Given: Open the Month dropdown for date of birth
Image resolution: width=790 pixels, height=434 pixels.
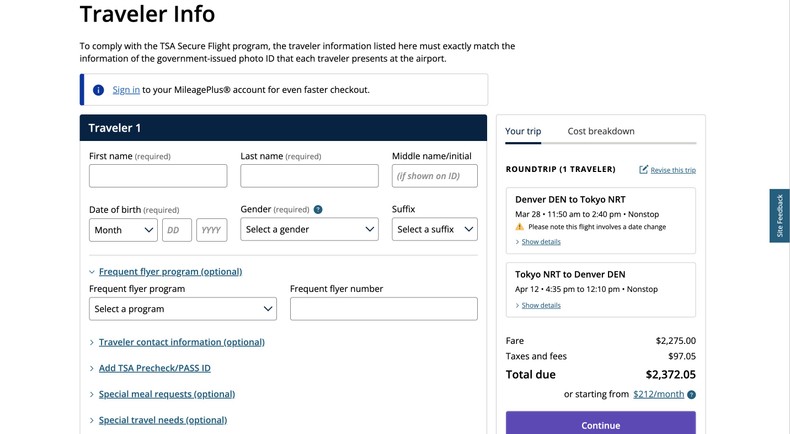Looking at the screenshot, I should coord(123,230).
